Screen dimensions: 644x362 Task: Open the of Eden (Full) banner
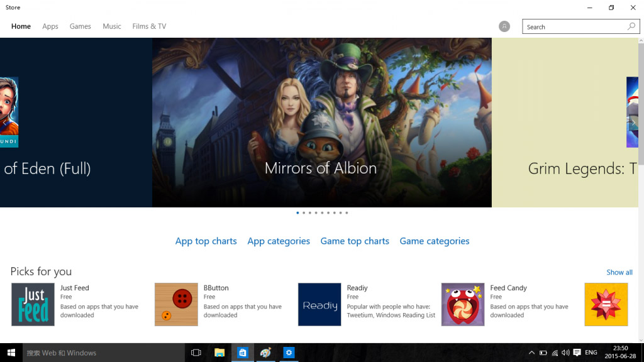[x=76, y=123]
